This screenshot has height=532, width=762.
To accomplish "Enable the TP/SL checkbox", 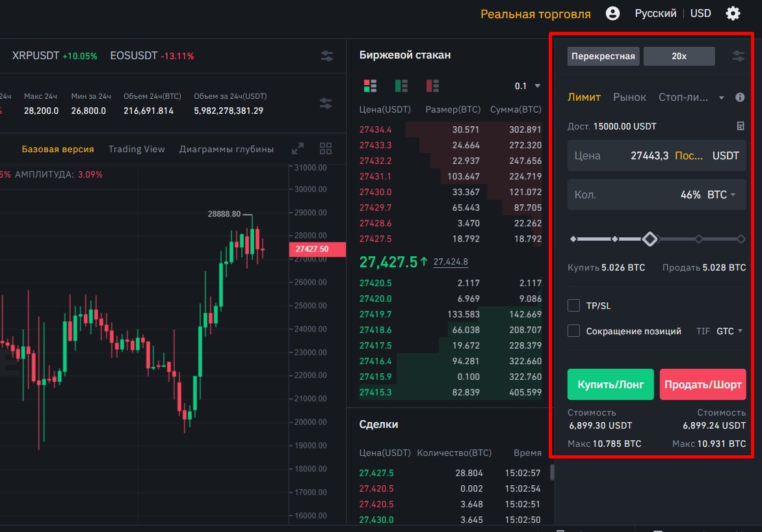I will (x=573, y=306).
